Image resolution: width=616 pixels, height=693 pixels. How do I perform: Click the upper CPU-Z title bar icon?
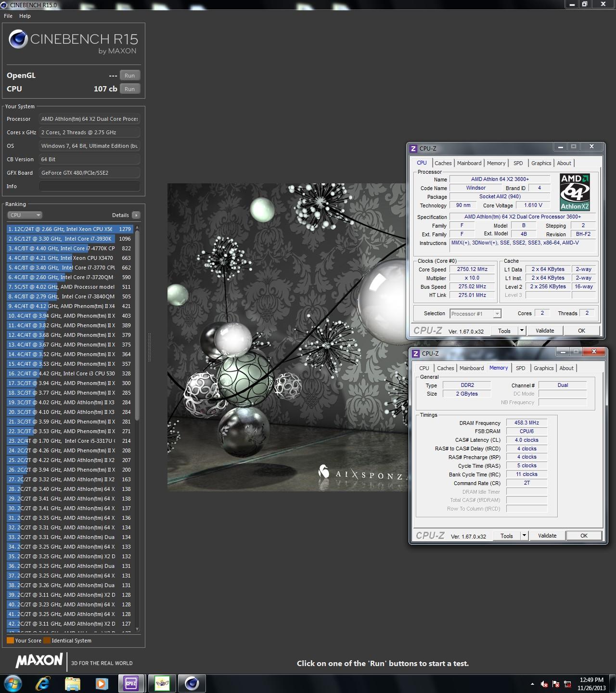point(413,148)
